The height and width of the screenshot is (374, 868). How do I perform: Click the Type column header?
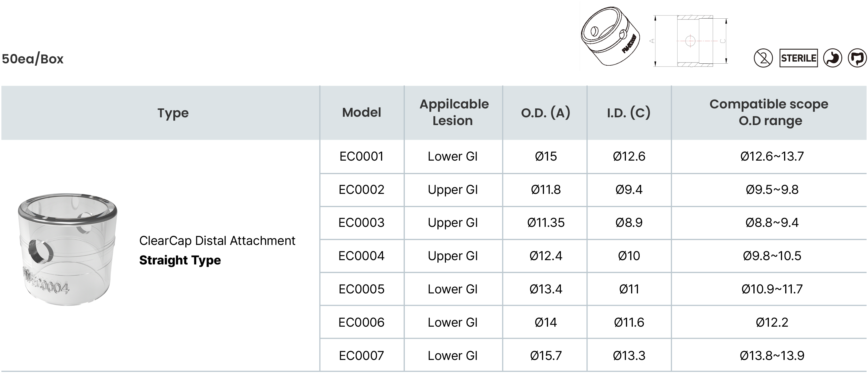coord(173,113)
